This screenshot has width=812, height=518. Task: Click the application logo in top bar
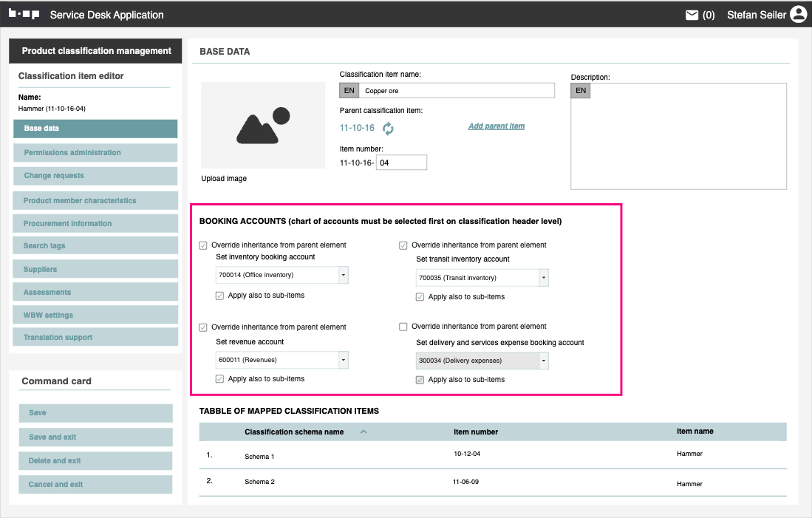24,14
